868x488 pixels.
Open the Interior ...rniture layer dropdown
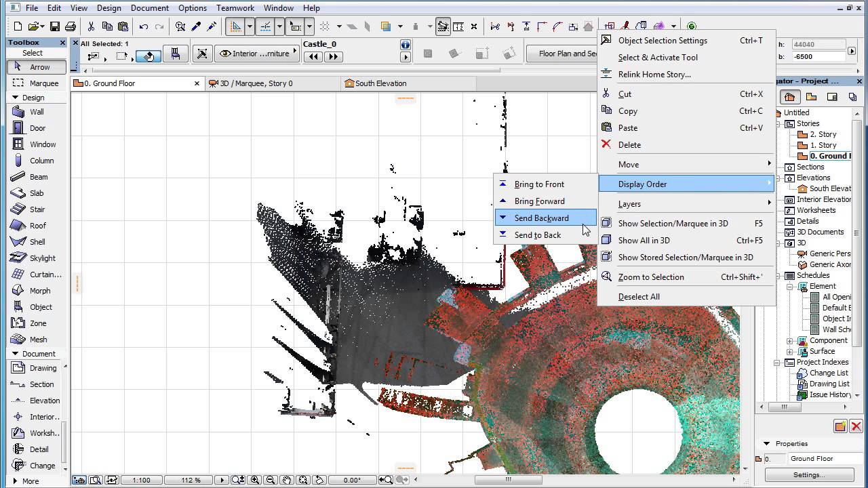click(258, 54)
